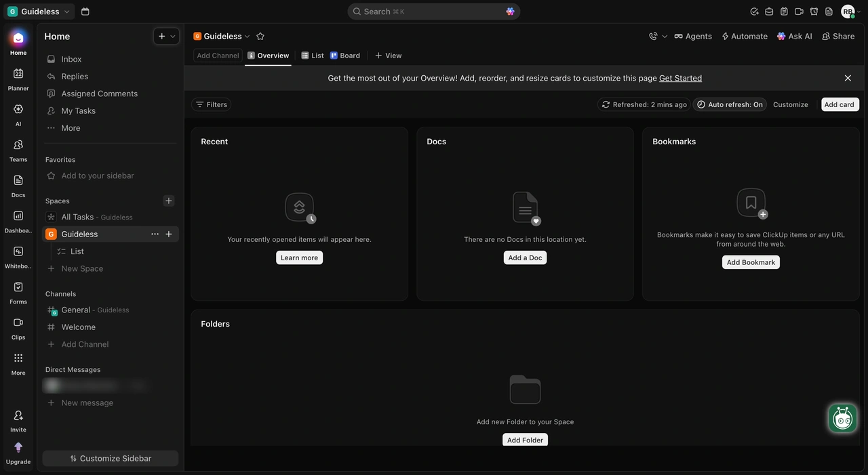Favorite the Guideless space with star icon
This screenshot has width=868, height=475.
click(x=260, y=36)
